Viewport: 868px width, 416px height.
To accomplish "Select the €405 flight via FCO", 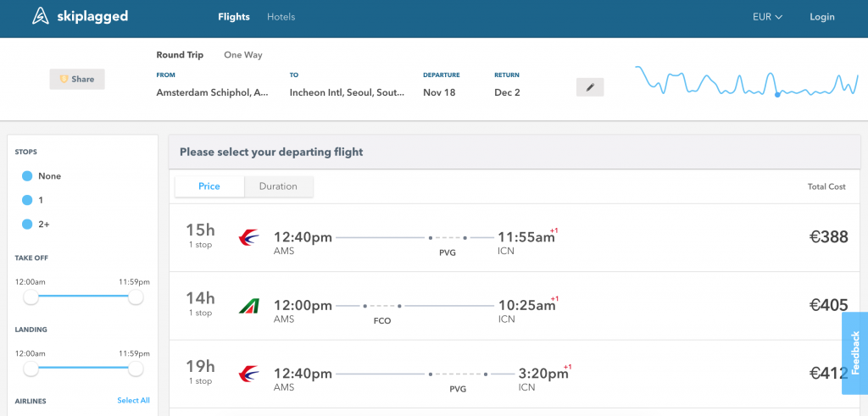I will (515, 306).
